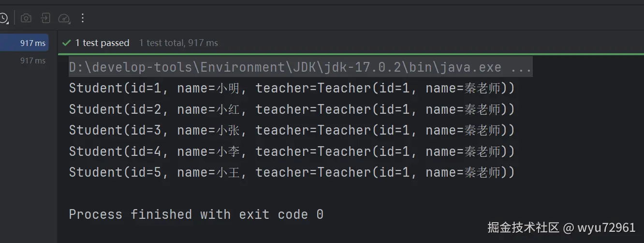Click the Student id=1 小明 output line
The image size is (644, 243).
(292, 89)
